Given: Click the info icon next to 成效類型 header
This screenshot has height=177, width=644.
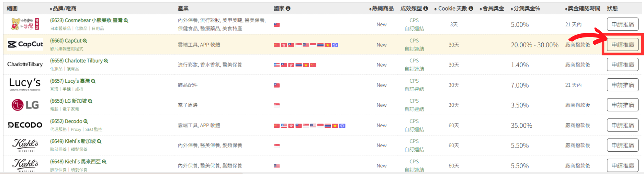Looking at the screenshot, I should pyautogui.click(x=426, y=8).
